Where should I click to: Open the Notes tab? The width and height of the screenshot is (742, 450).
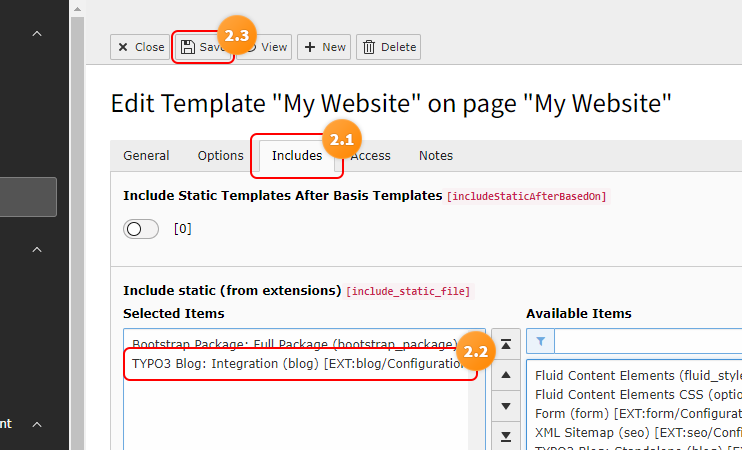coord(436,156)
